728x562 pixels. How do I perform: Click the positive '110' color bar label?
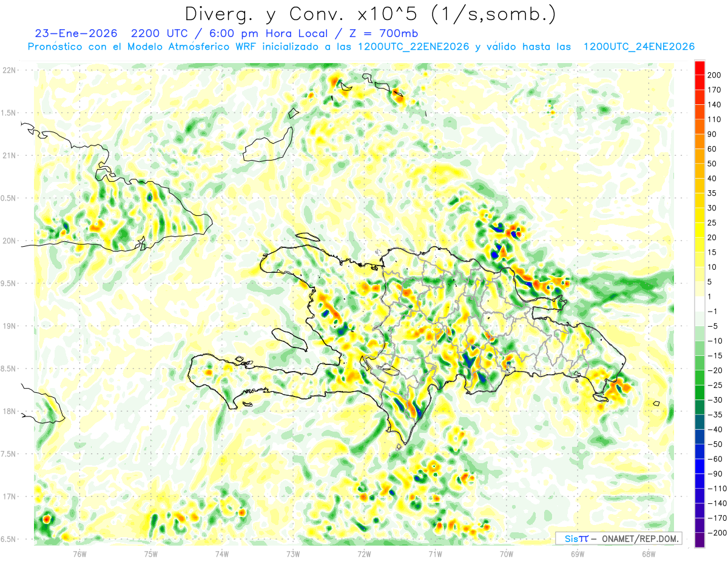pyautogui.click(x=714, y=119)
